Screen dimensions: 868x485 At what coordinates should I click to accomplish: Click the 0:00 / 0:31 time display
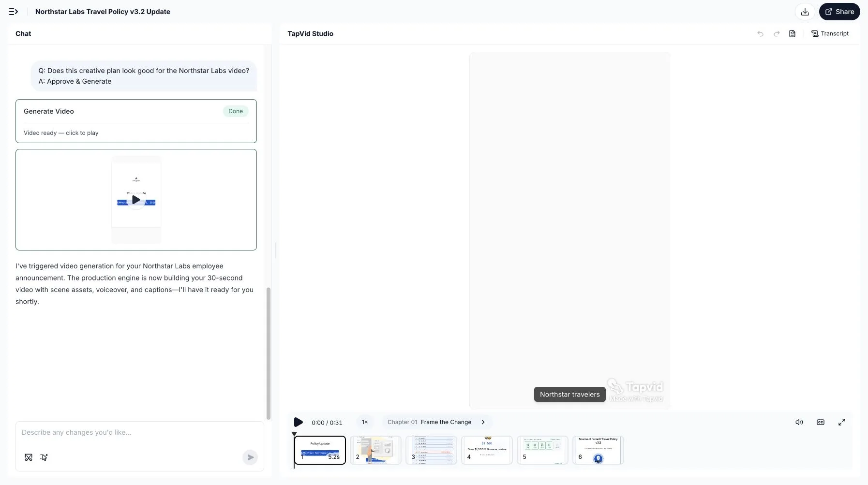(327, 423)
